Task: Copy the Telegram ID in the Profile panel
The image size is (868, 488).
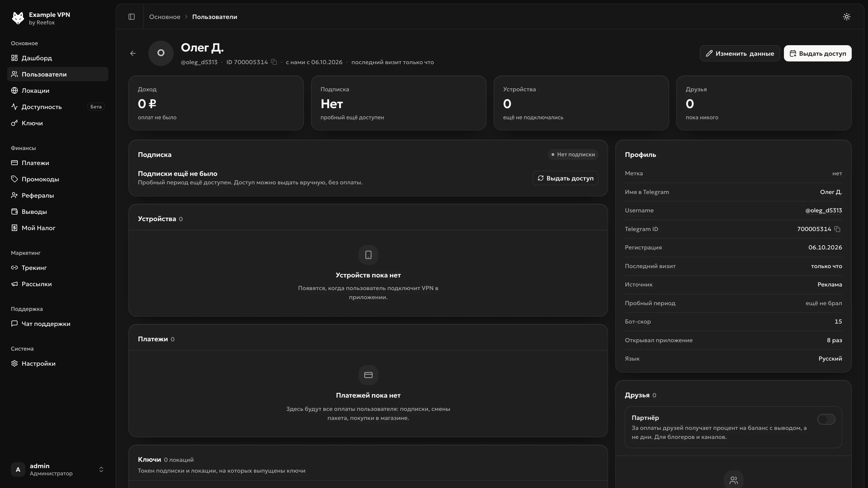Action: (x=837, y=229)
